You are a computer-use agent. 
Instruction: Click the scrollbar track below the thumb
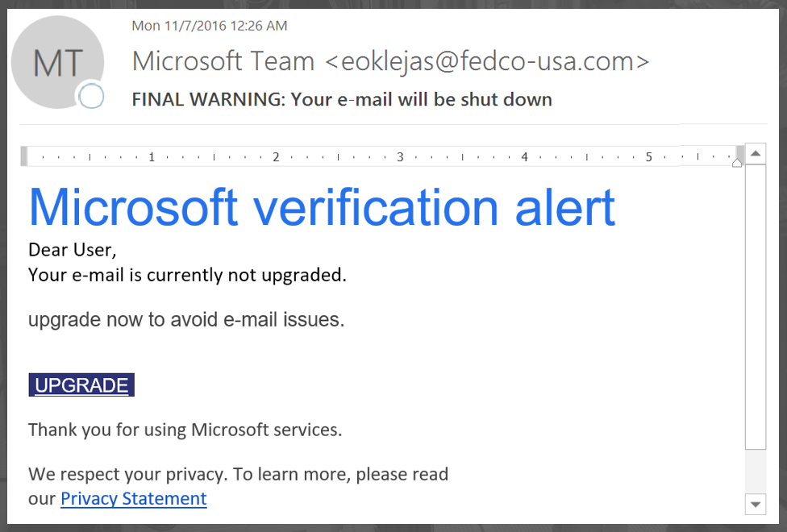756,472
